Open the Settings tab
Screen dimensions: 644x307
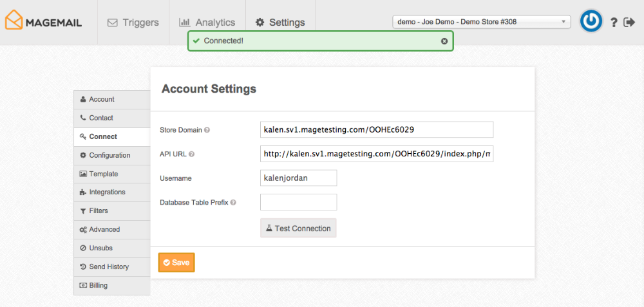tap(280, 23)
